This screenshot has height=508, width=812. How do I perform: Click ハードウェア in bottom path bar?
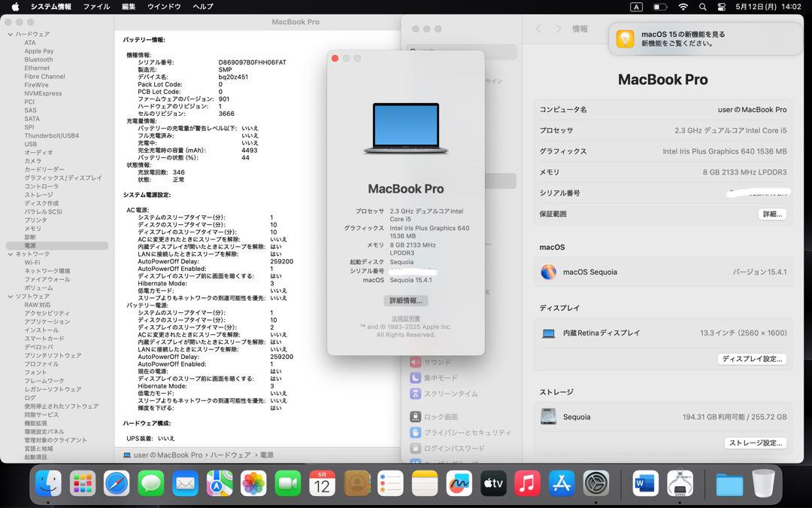point(231,455)
